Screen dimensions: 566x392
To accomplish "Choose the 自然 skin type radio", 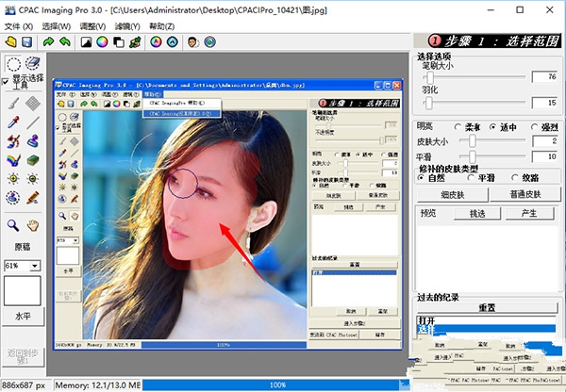I will 421,178.
